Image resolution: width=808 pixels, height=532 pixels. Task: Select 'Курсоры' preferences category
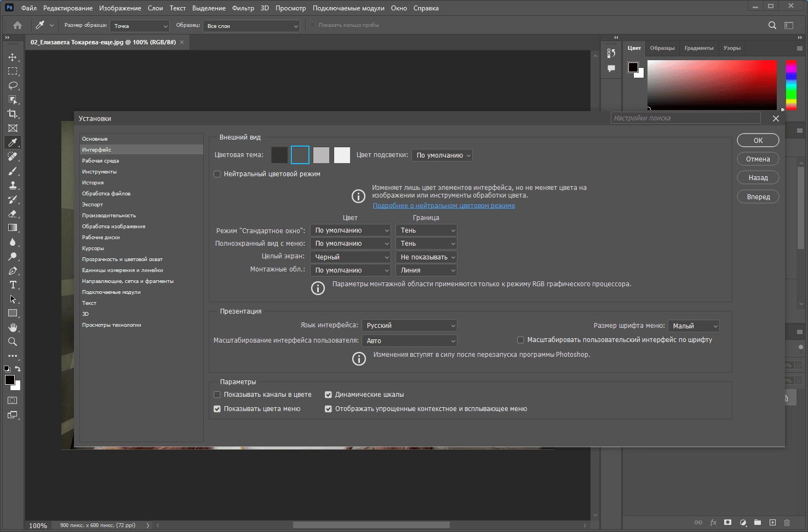coord(141,248)
